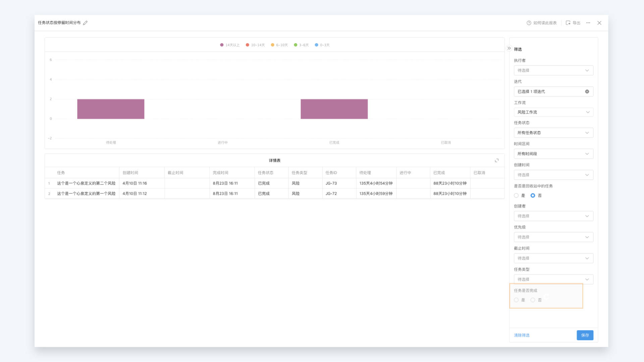Click the 待处理 bar in chart

pos(111,109)
